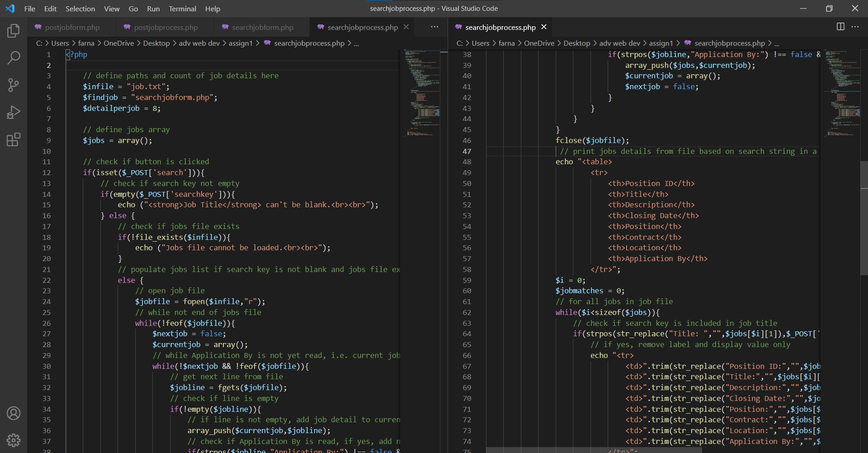Image resolution: width=868 pixels, height=453 pixels.
Task: Click 'farna' in left breadcrumb
Action: (86, 43)
